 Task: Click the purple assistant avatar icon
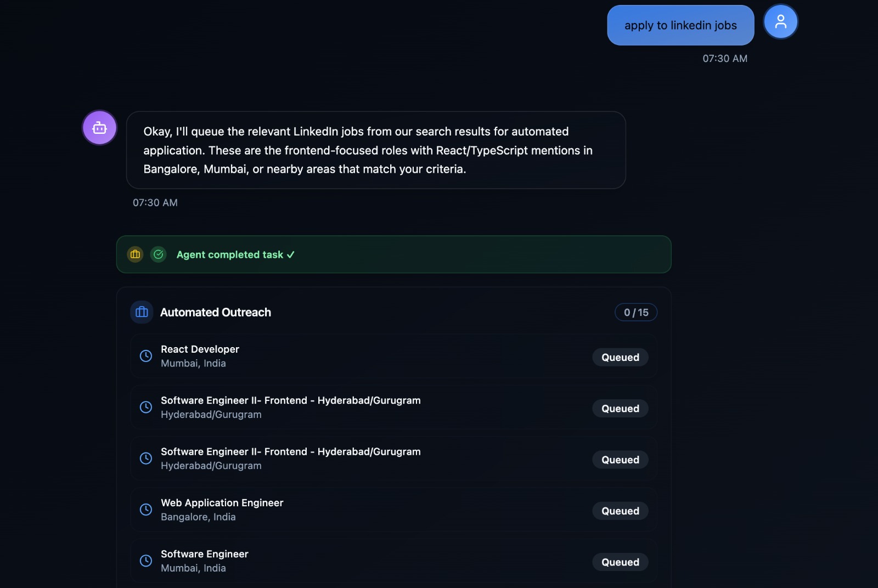coord(99,127)
